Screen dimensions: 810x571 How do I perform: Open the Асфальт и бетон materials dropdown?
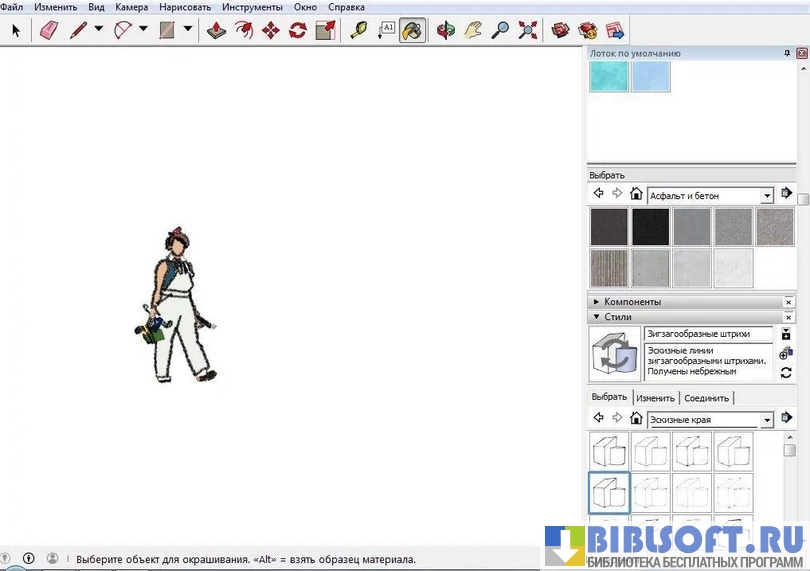click(767, 195)
